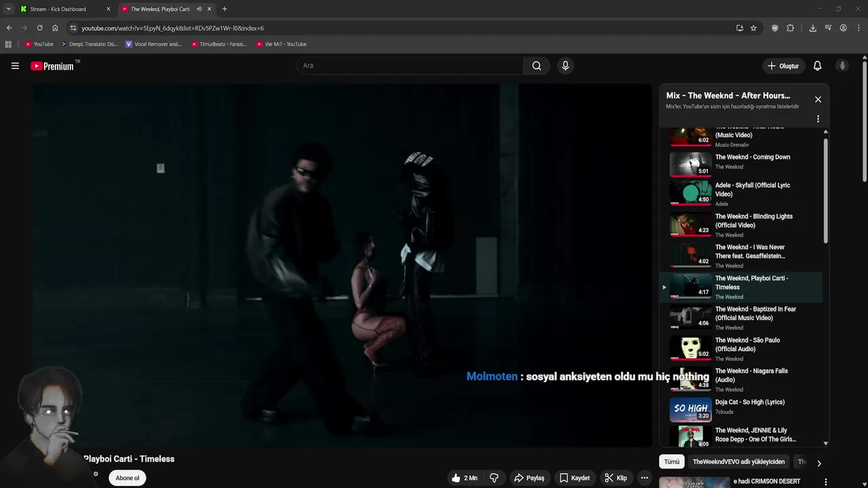Open the apps grid in bookmarks bar
Viewport: 868px width, 488px height.
point(8,44)
